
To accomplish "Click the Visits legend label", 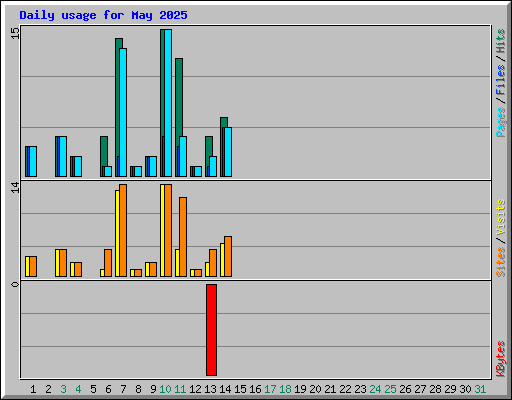I will coord(500,217).
